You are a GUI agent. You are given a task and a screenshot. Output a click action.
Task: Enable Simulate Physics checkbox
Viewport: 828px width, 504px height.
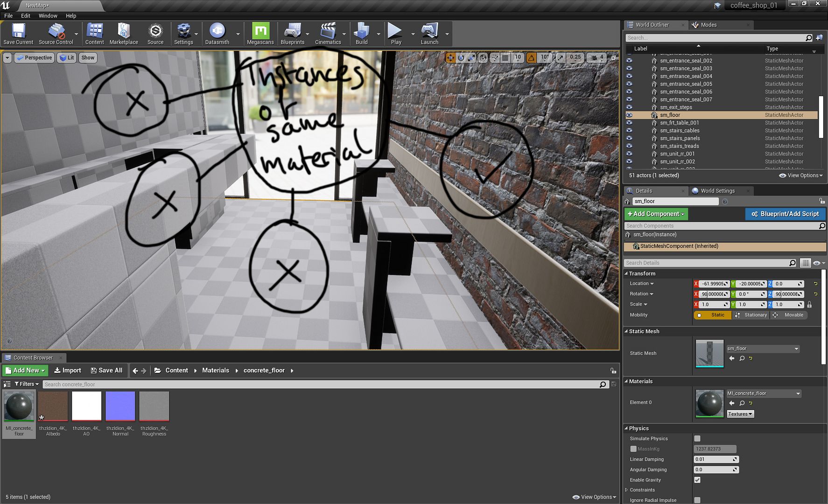[x=697, y=439]
